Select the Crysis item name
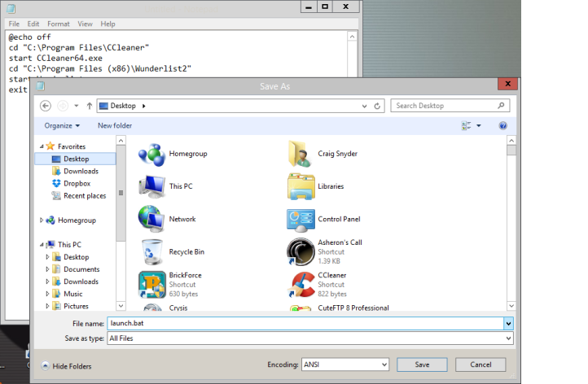Image resolution: width=588 pixels, height=384 pixels. 178,308
